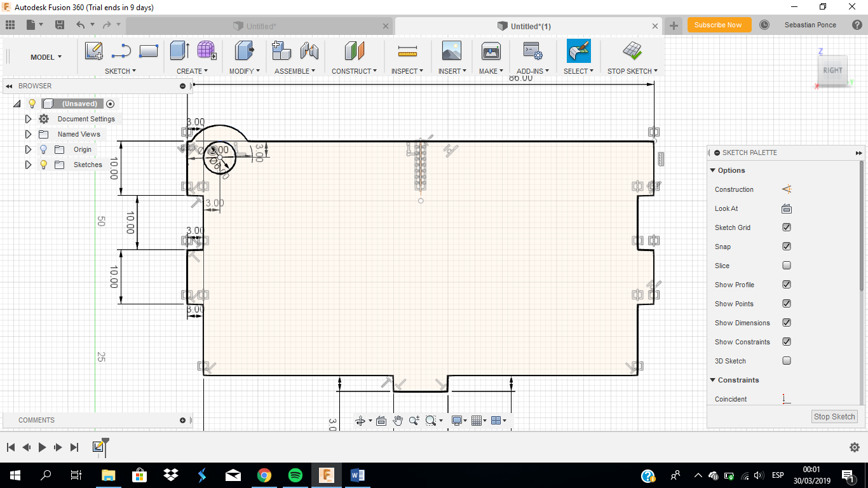
Task: Select the Rectangle sketch tool icon
Action: (x=149, y=51)
